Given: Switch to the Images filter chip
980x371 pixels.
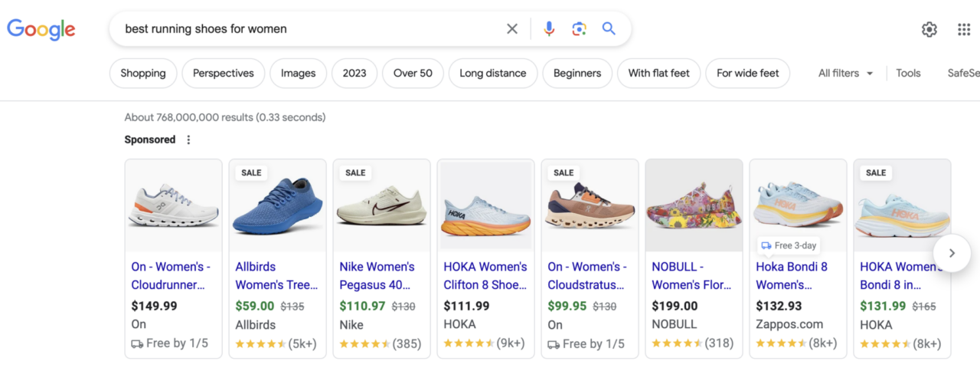Looking at the screenshot, I should pos(298,74).
